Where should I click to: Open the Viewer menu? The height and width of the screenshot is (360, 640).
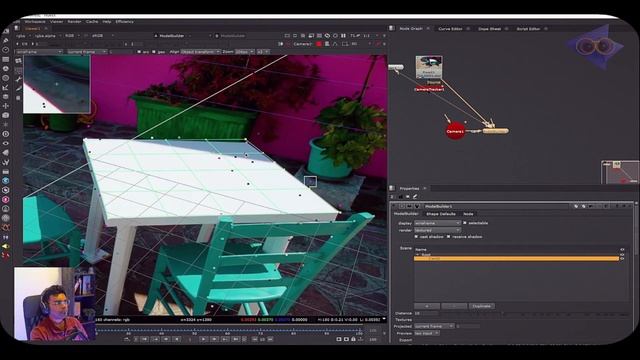pyautogui.click(x=56, y=22)
